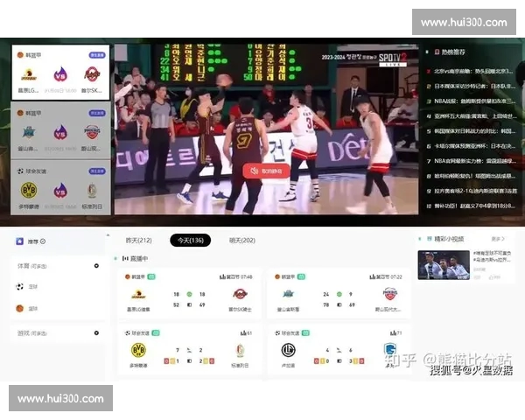This screenshot has height=420, width=525.
Task: Click the Borussia Dortmund team logo in sidebar
Action: (28, 190)
